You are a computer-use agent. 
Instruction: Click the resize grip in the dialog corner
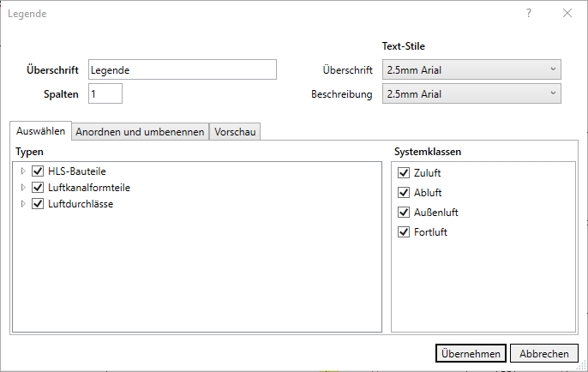tap(582, 366)
